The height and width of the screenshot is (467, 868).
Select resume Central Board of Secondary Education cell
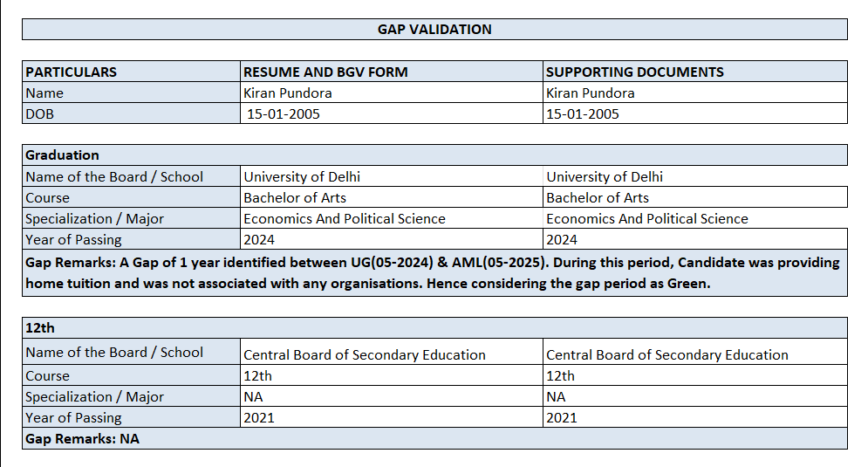point(365,354)
